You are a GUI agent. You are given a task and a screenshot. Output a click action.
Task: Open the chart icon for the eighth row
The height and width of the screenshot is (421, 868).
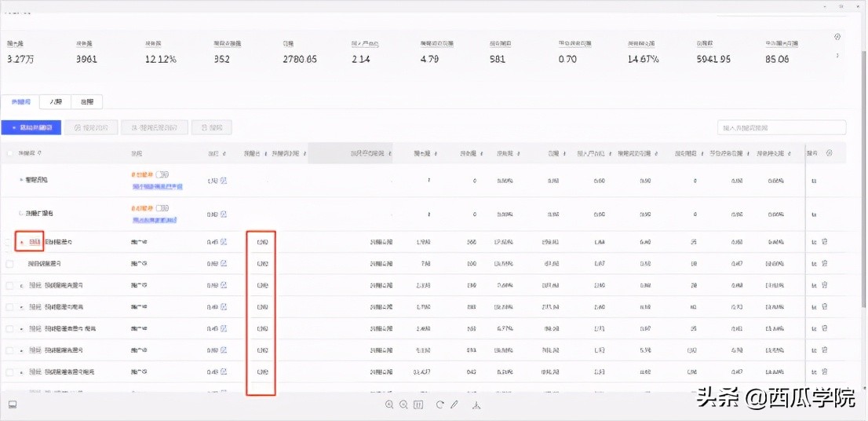(814, 350)
